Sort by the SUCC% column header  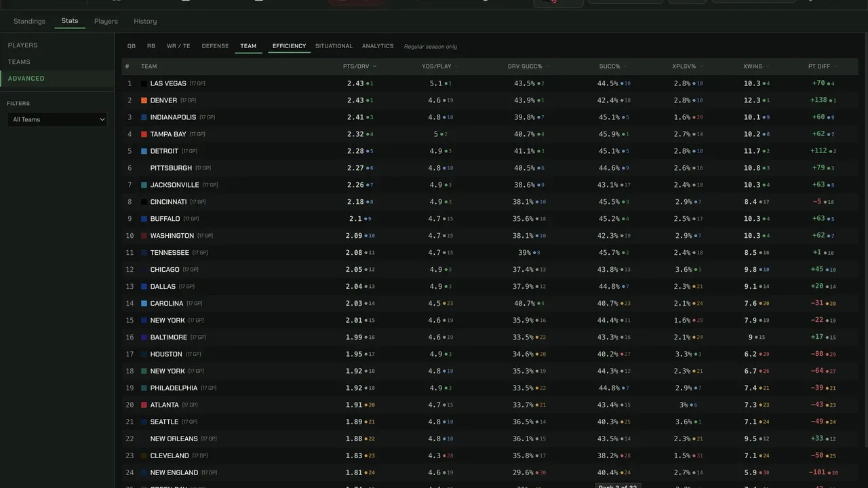coord(614,66)
